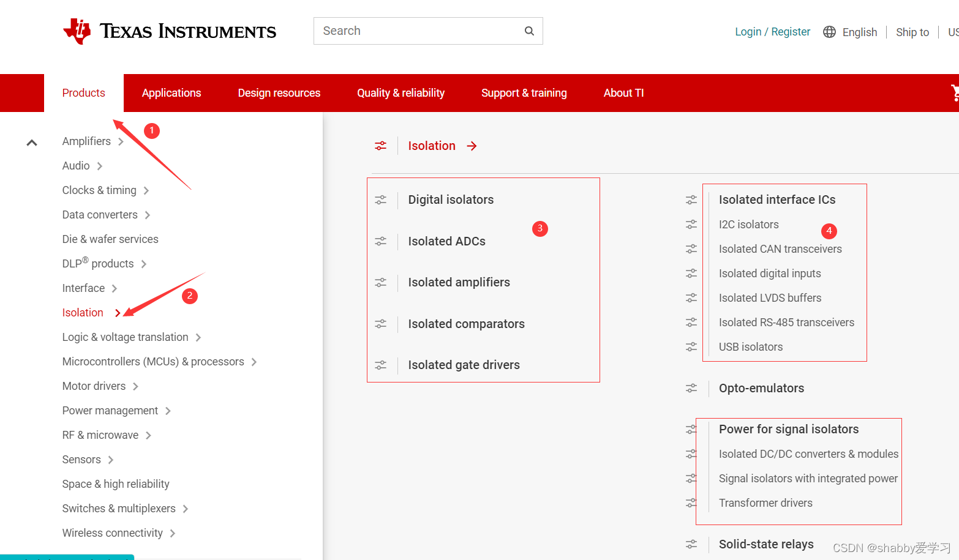Viewport: 959px width, 560px height.
Task: Click the Ship to link
Action: (912, 32)
